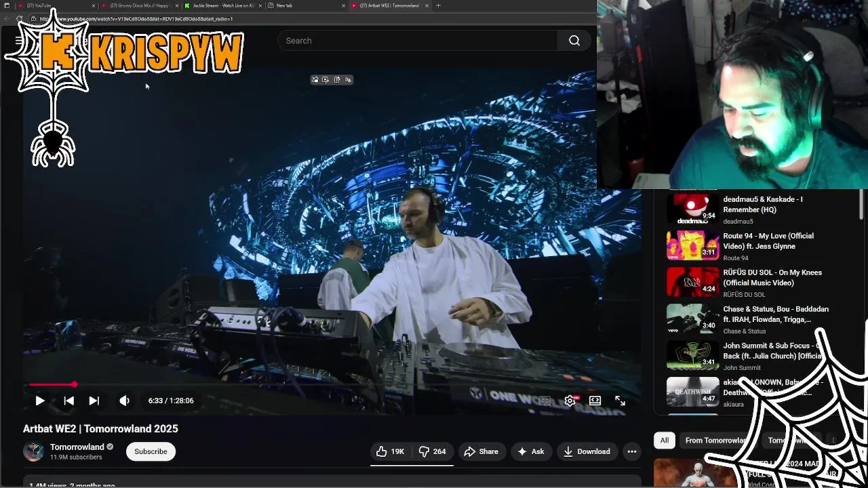Click the browser address bar URL
Viewport: 868px width, 488px height.
(x=136, y=19)
